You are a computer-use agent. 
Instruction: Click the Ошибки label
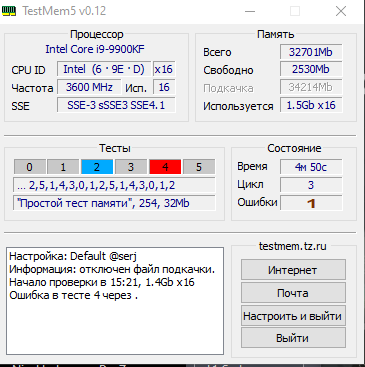257,202
